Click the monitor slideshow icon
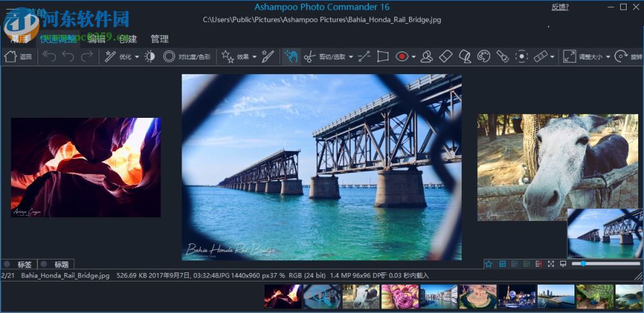This screenshot has height=313, width=644. pyautogui.click(x=563, y=263)
